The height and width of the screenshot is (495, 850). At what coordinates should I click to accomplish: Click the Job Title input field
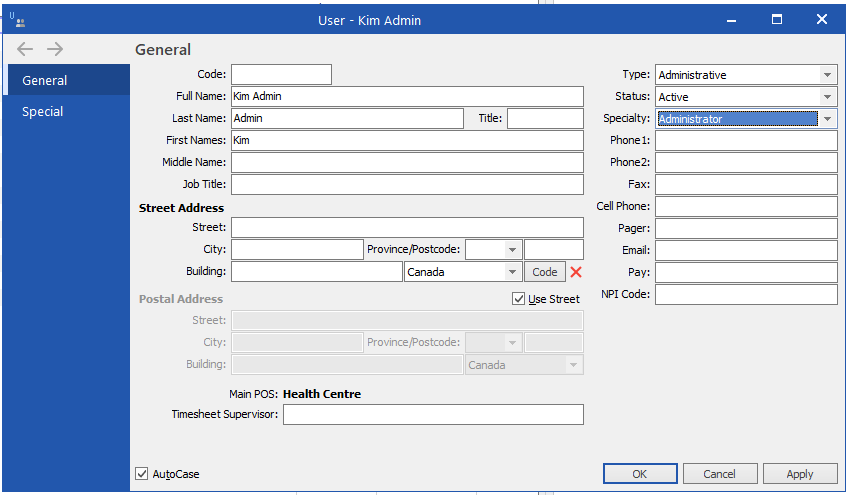tap(407, 184)
